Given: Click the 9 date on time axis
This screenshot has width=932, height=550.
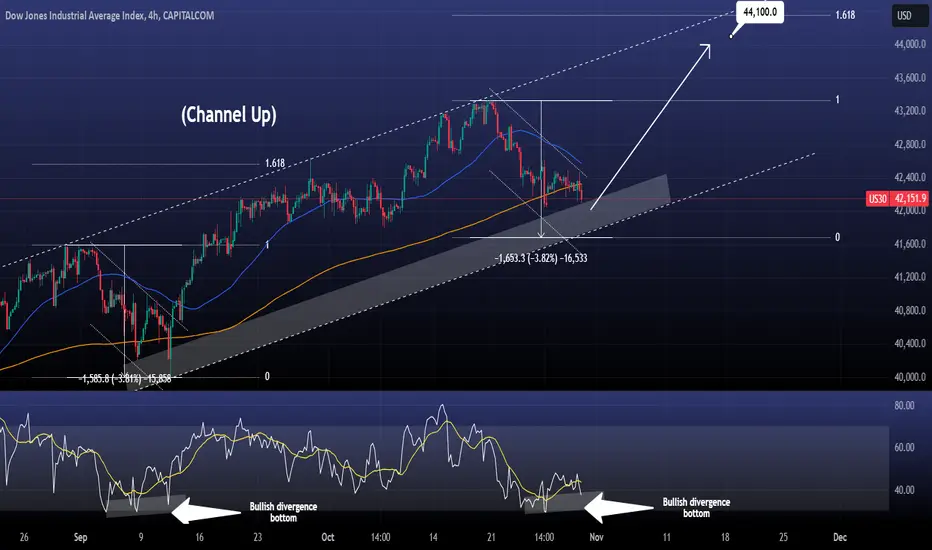Looking at the screenshot, I should [x=141, y=537].
